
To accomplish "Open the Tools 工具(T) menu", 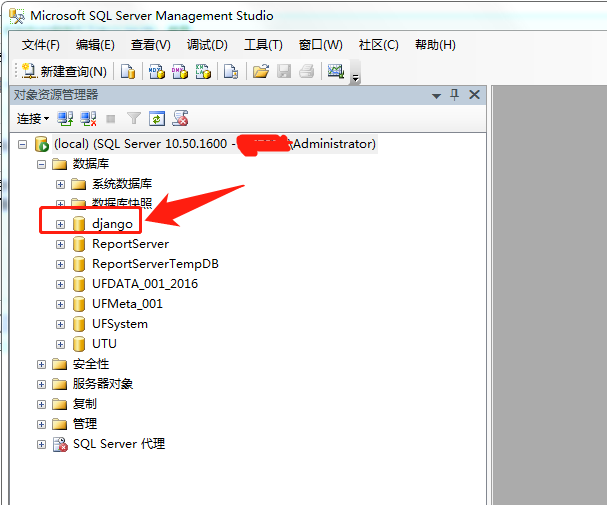I will 263,45.
